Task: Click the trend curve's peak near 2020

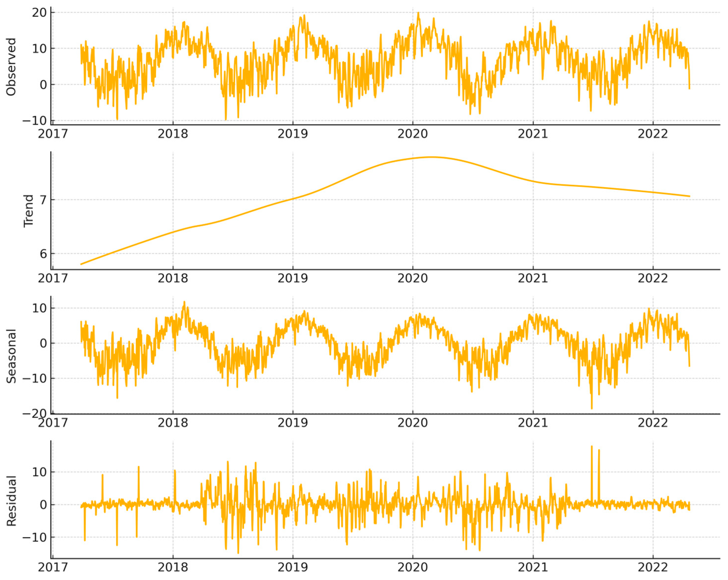Action: tap(431, 157)
